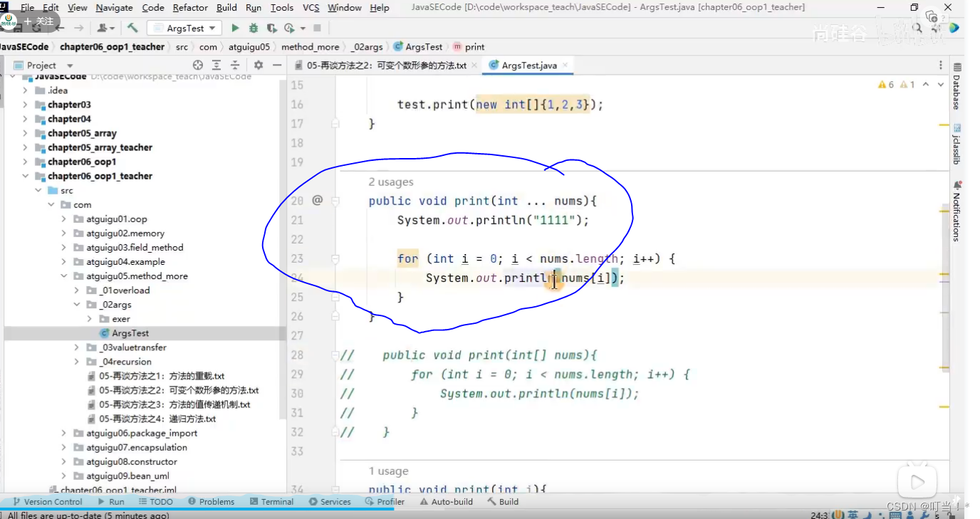The height and width of the screenshot is (519, 980).
Task: Open the Profiler tool window
Action: point(385,501)
